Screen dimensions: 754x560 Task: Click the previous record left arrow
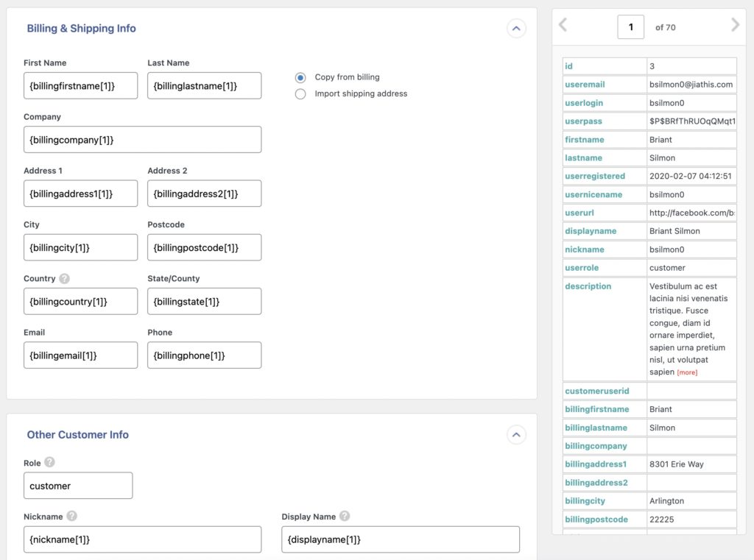[563, 26]
